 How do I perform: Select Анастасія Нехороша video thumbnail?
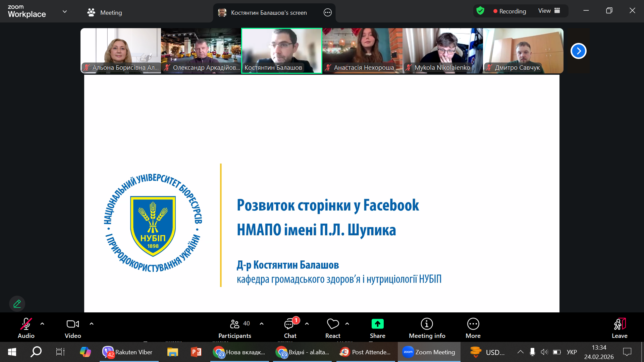point(362,50)
